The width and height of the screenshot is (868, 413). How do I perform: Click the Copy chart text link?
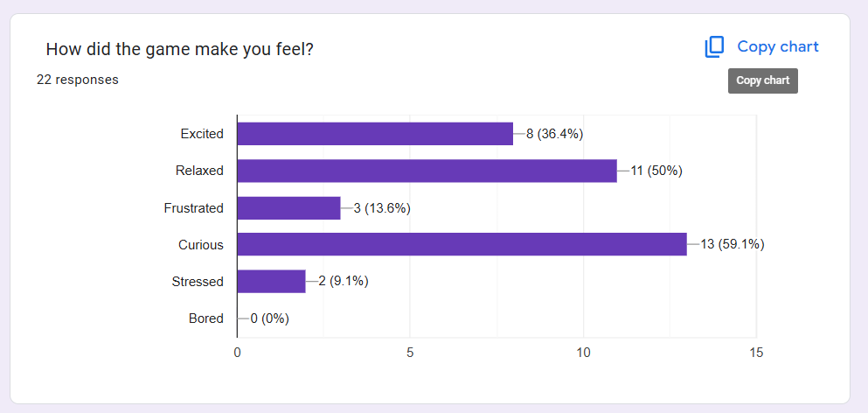(777, 47)
